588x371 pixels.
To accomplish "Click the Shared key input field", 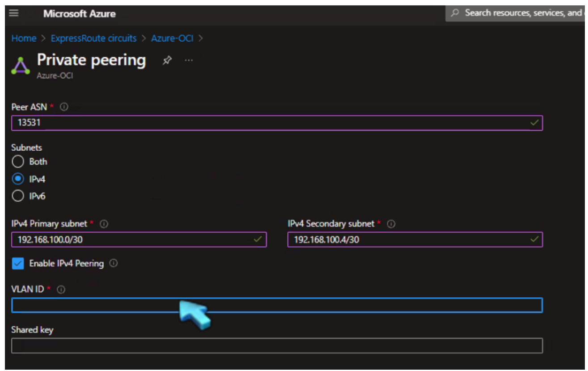I will click(x=276, y=345).
